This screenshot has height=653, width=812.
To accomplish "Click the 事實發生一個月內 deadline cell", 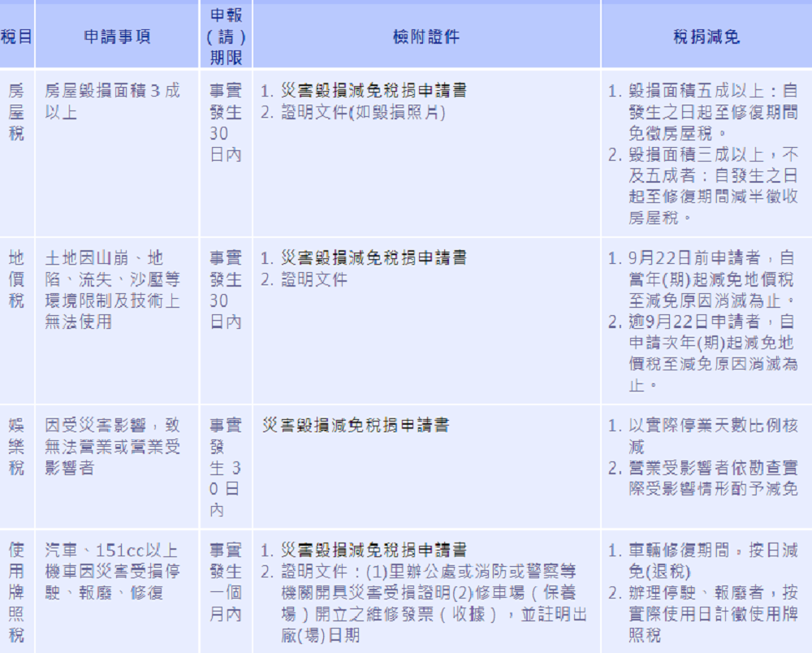I will [x=227, y=582].
